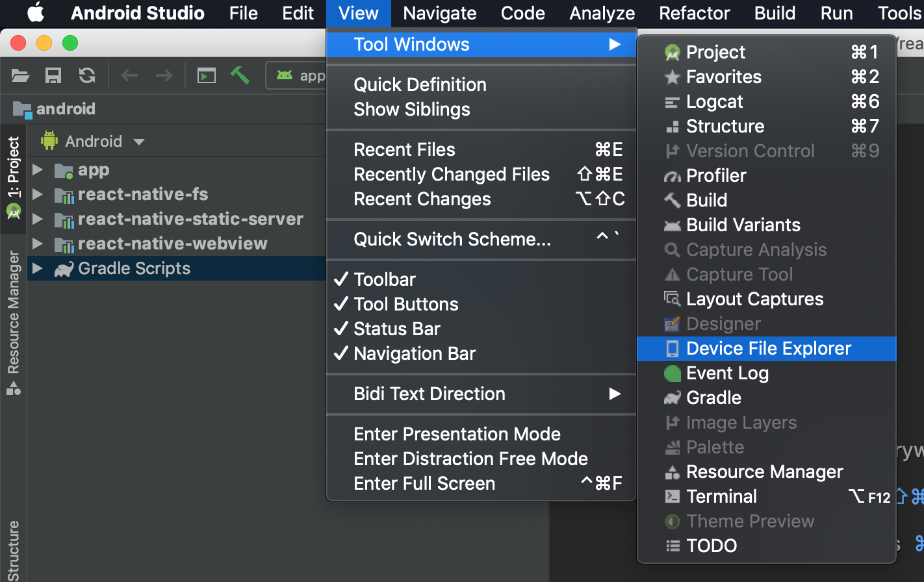Expand the react-native-static-server tree node
Screen dimensions: 924x582
pos(38,220)
